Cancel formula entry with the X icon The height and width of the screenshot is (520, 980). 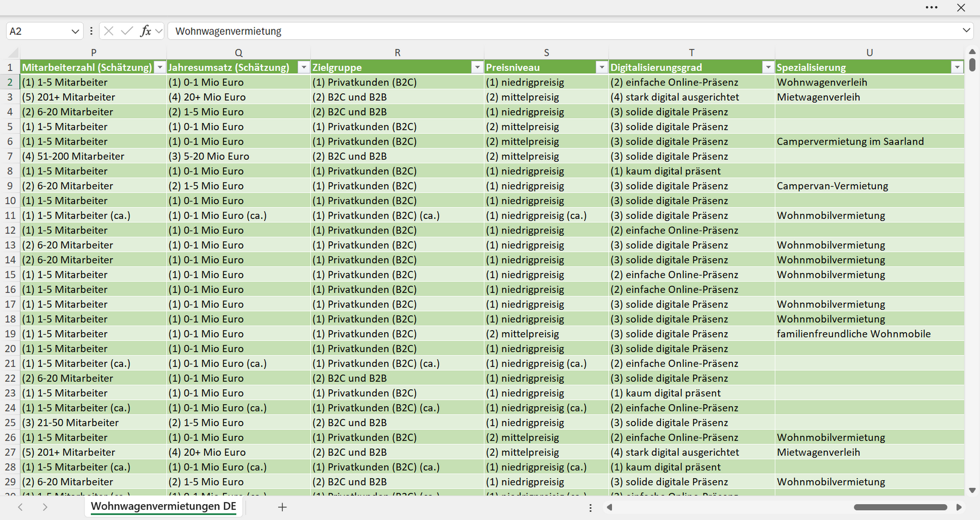(109, 31)
